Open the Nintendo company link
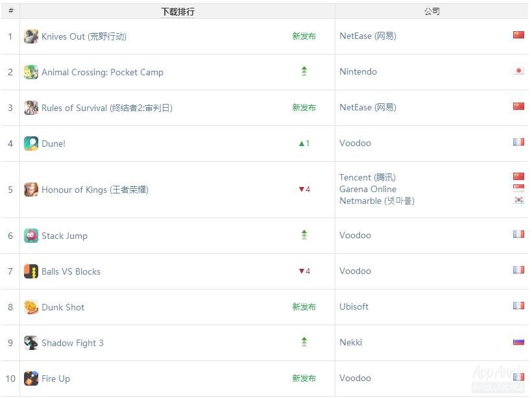 point(357,72)
